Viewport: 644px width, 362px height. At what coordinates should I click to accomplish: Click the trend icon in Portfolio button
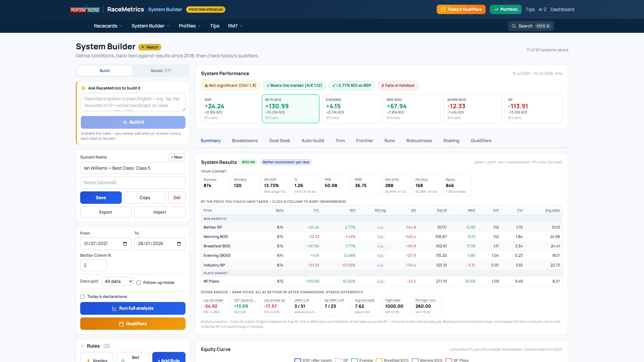(x=496, y=10)
